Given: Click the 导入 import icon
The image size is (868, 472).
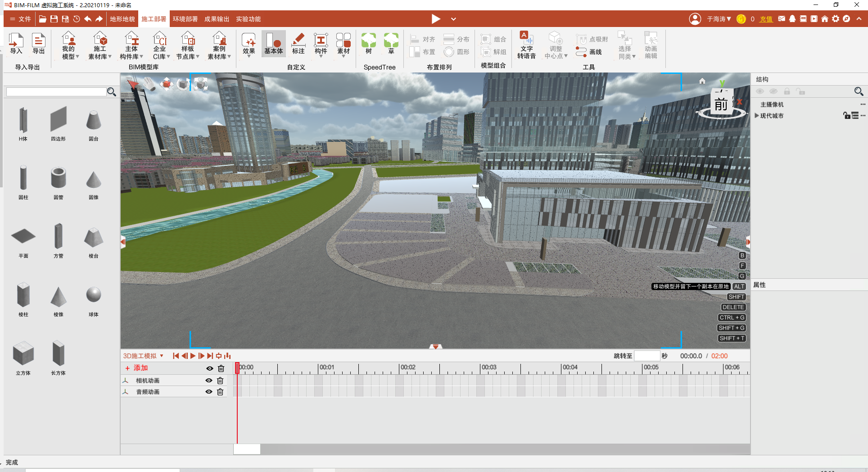Looking at the screenshot, I should click(x=16, y=43).
